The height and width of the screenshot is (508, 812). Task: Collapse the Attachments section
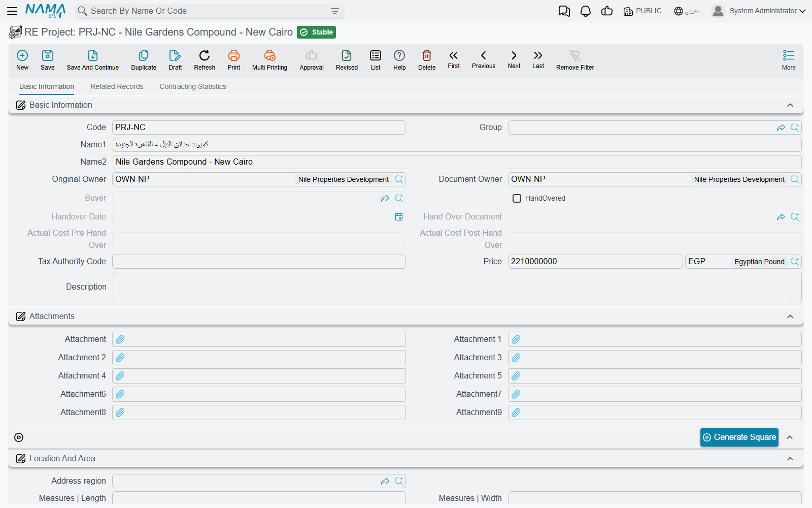point(790,316)
